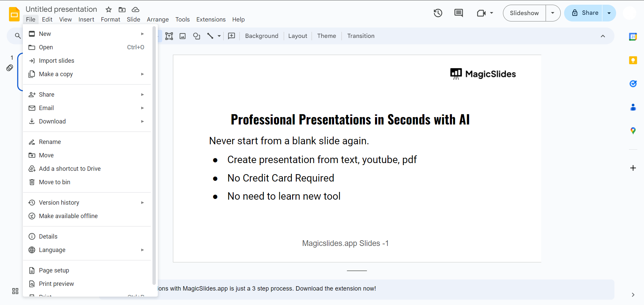Open the Edit menu
644x305 pixels.
point(47,19)
